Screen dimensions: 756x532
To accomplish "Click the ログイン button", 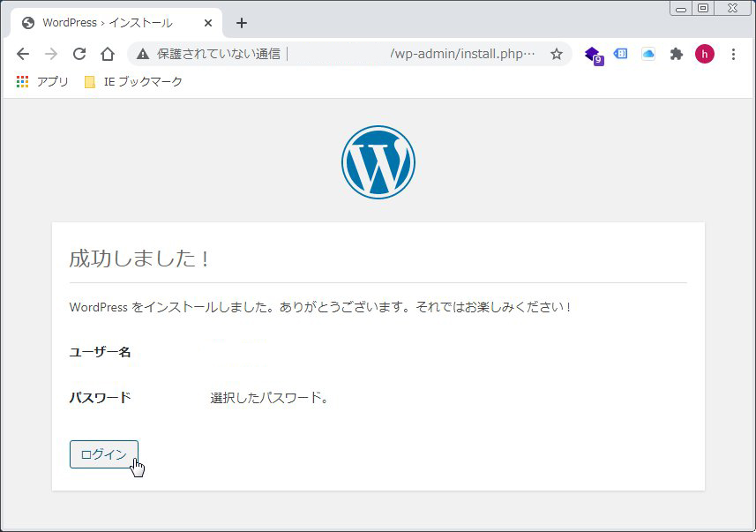I will click(104, 454).
